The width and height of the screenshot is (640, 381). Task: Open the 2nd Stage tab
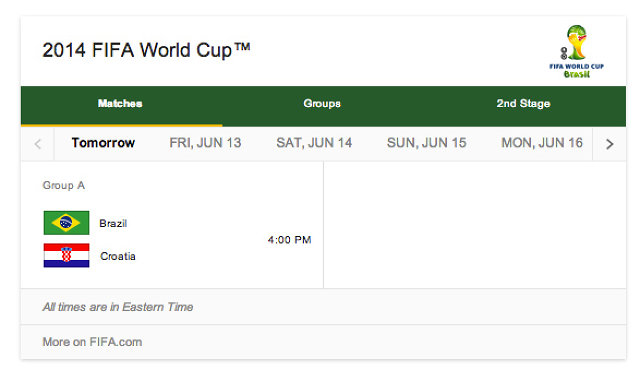coord(523,104)
